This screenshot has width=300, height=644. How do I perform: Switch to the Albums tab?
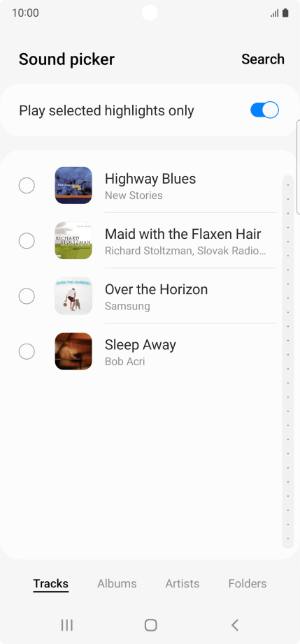coord(117,584)
